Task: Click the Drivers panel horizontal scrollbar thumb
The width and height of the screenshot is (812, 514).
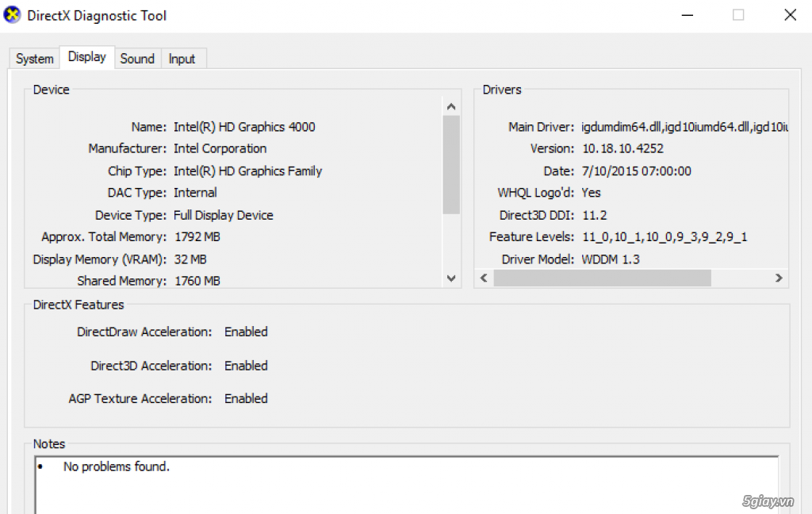Action: (602, 278)
